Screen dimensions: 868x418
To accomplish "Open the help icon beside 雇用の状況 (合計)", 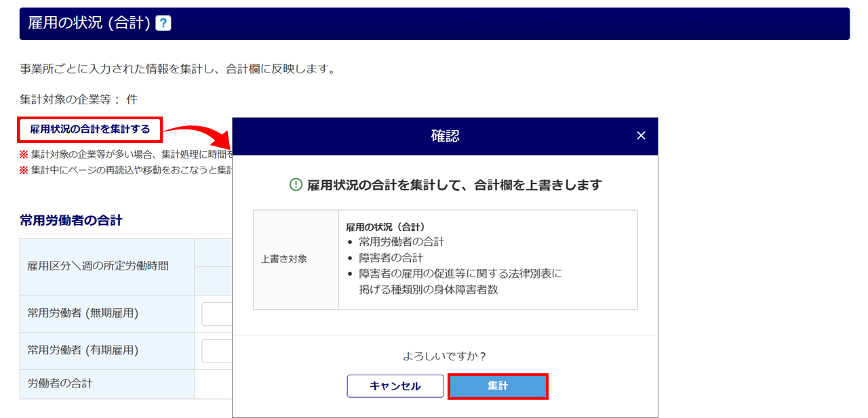I will (163, 24).
